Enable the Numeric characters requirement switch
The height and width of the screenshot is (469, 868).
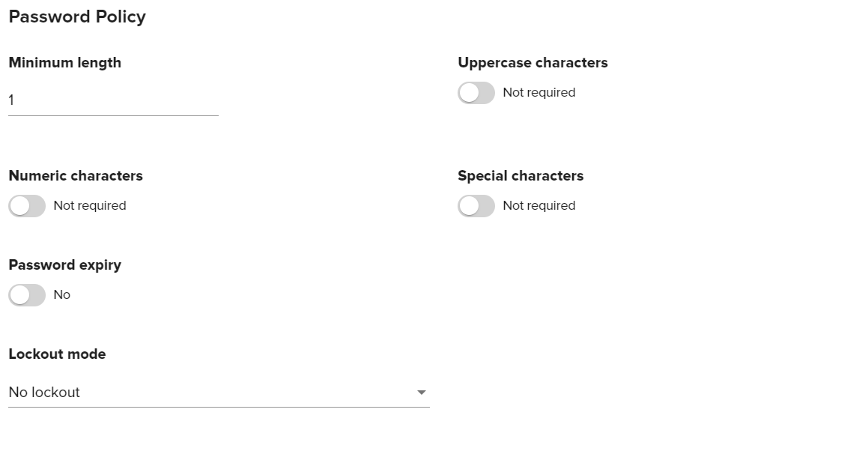27,206
